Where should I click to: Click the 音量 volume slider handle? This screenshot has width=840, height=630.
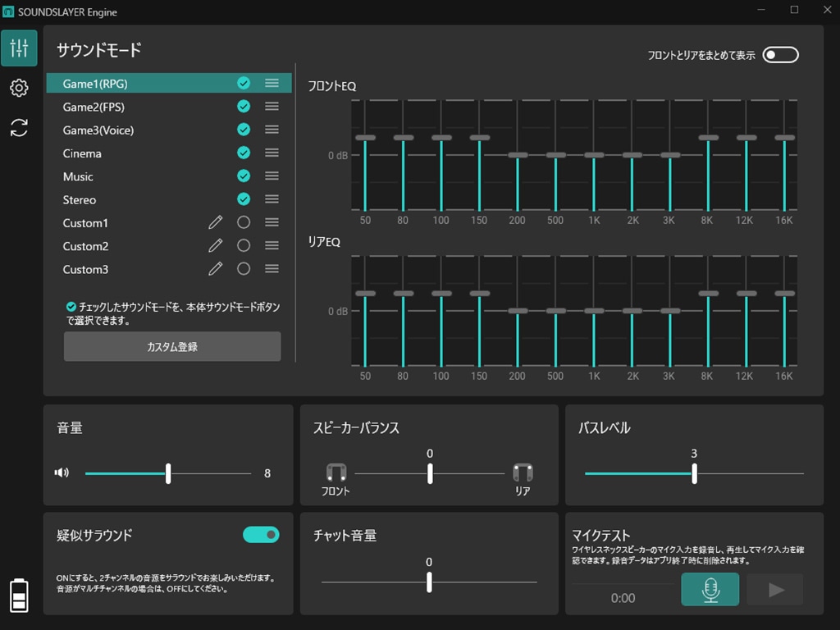[x=168, y=473]
